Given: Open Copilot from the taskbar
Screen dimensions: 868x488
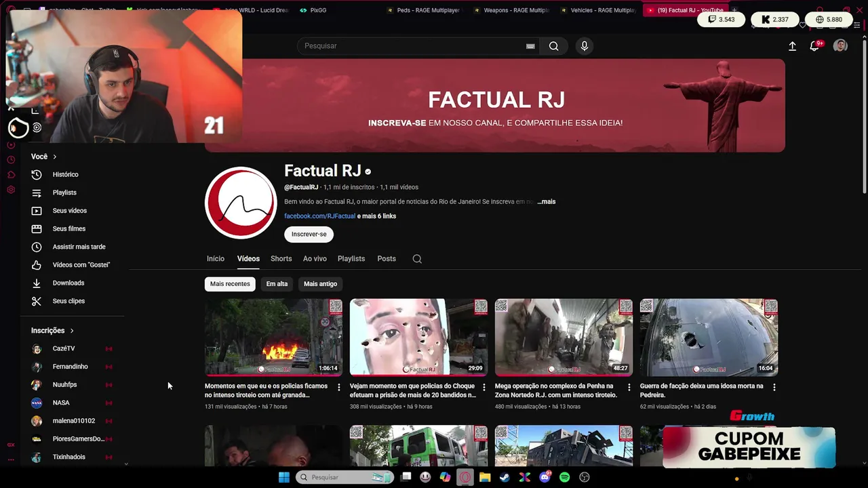Looking at the screenshot, I should coord(445,477).
